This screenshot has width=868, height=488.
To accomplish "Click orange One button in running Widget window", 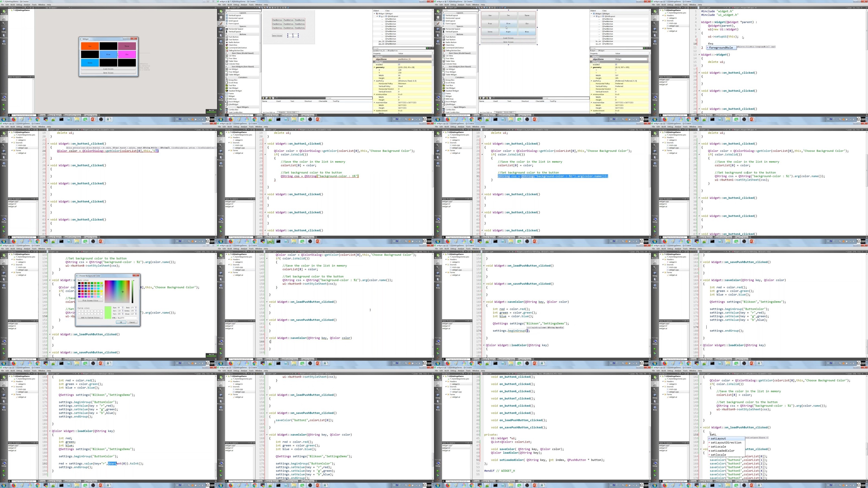I will [90, 46].
